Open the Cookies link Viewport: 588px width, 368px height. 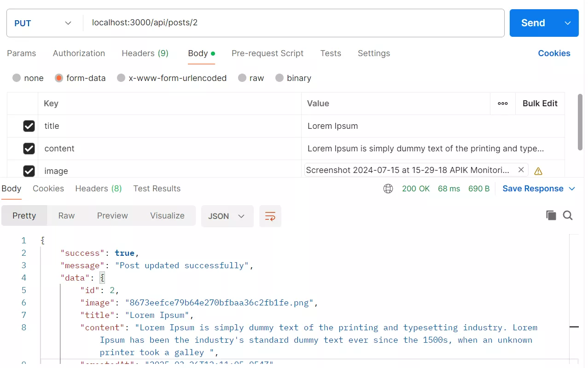click(554, 53)
